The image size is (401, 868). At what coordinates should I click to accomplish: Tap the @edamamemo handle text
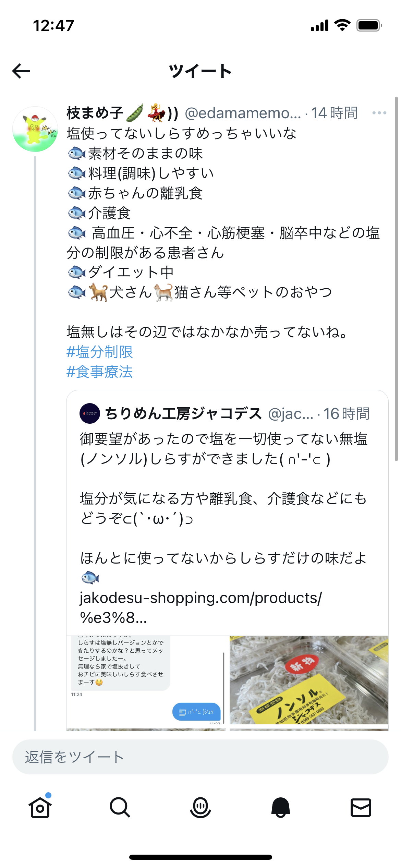243,113
